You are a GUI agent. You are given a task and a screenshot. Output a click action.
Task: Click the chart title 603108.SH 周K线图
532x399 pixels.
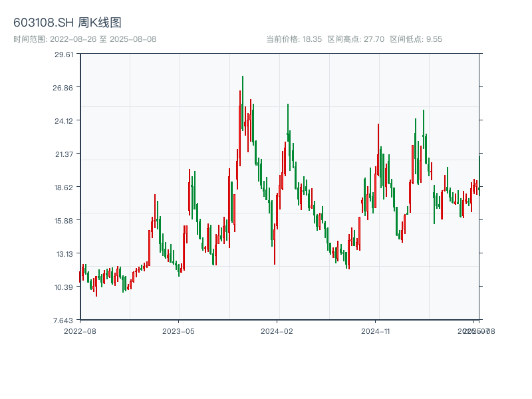pos(67,23)
